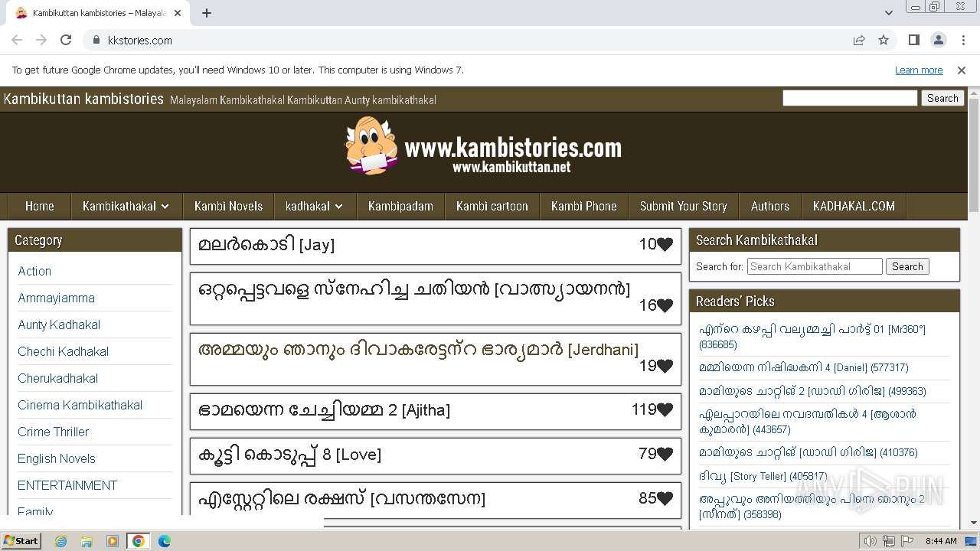
Task: Click heart icon beside count 19
Action: coord(665,366)
